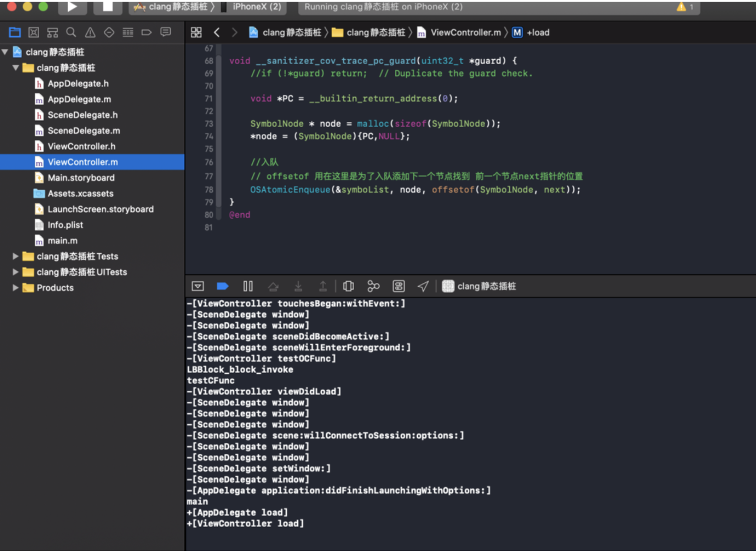This screenshot has width=756, height=552.
Task: Show the Breakpoint navigator
Action: pyautogui.click(x=146, y=32)
